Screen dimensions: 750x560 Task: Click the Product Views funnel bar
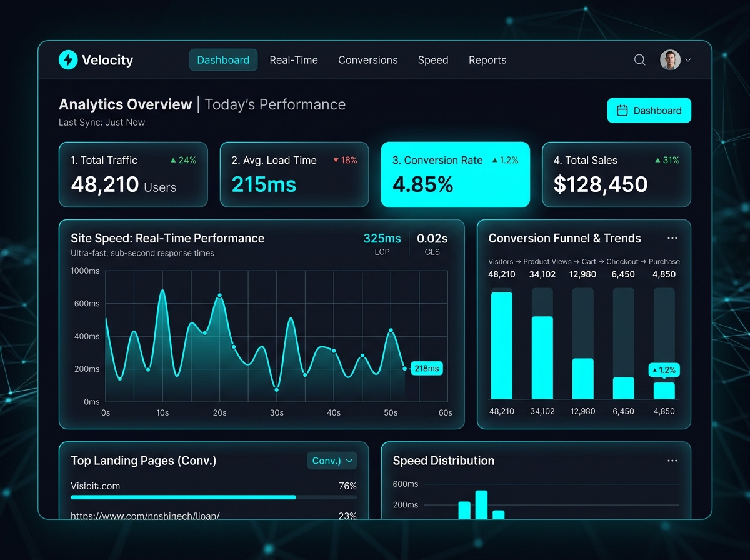pos(542,357)
